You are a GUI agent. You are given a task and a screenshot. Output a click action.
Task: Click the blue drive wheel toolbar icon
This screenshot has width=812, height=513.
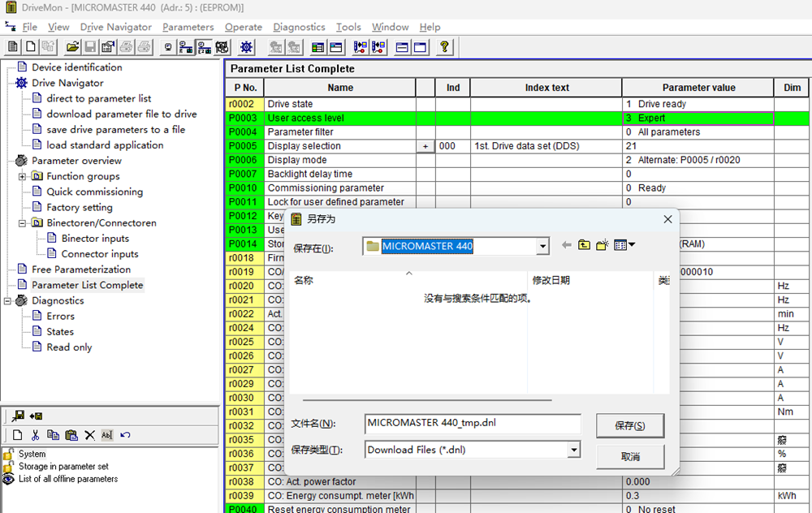[247, 47]
